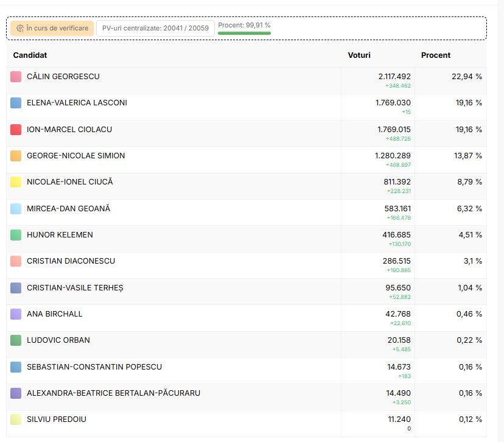504x442 pixels.
Task: Click the vote count '95.650'
Action: (x=398, y=288)
